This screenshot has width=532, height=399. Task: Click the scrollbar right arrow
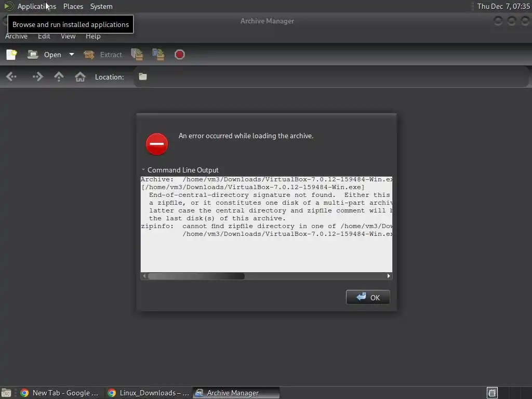pos(389,276)
